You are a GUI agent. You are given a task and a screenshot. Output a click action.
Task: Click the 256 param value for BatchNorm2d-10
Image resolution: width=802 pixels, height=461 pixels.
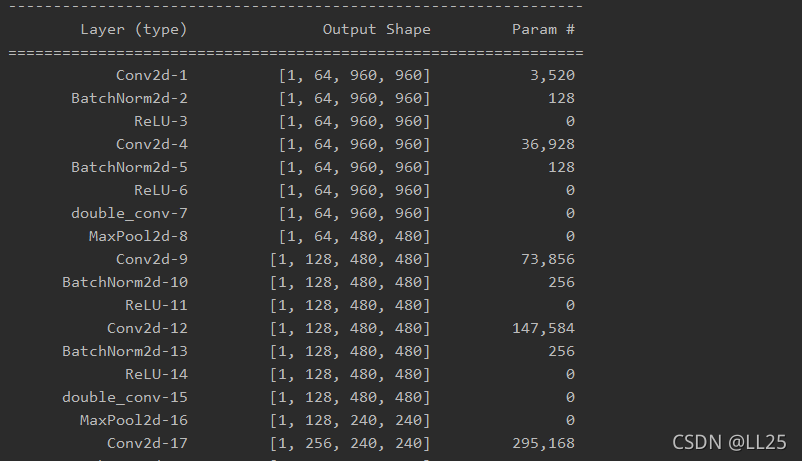[x=561, y=282]
